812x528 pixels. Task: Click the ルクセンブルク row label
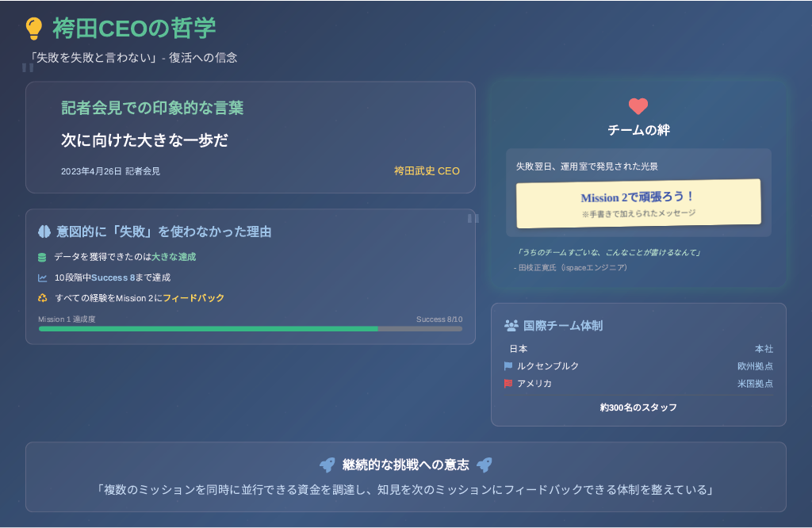[548, 366]
